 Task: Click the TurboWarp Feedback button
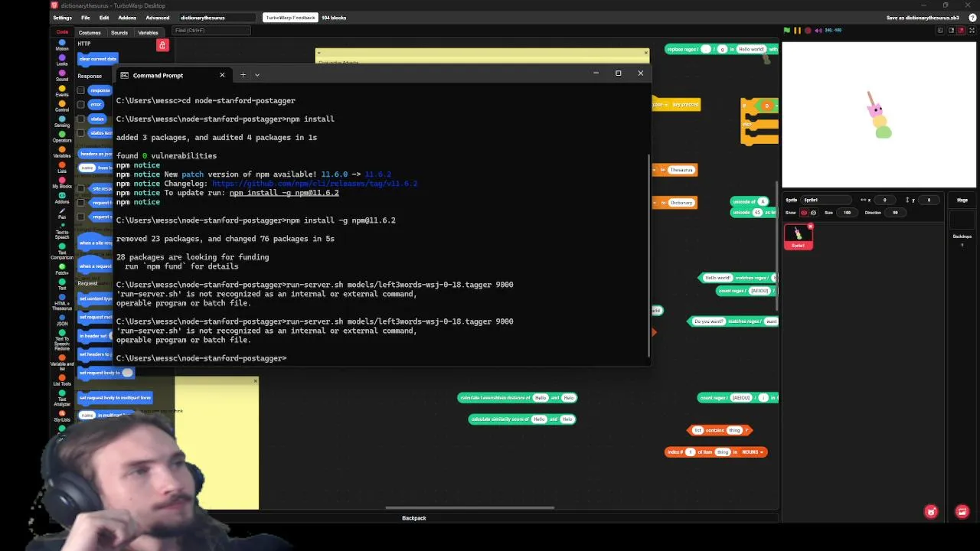click(290, 18)
